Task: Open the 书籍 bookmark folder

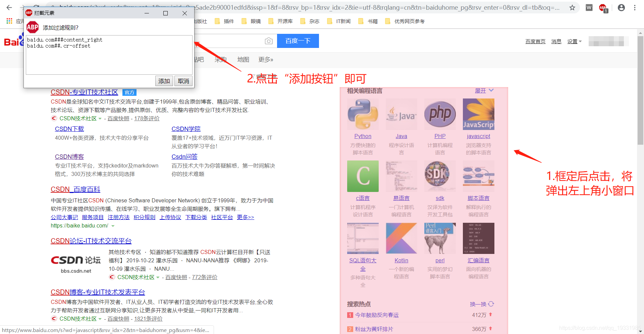Action: click(368, 21)
